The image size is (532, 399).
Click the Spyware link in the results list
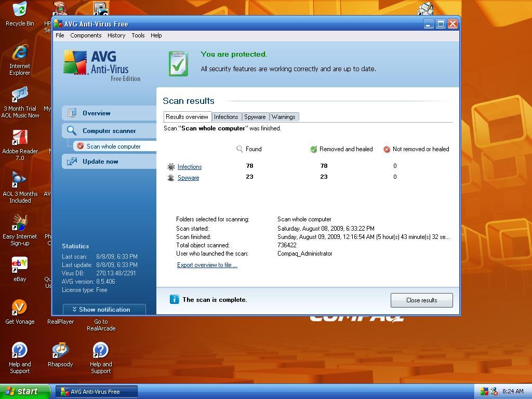tap(188, 177)
